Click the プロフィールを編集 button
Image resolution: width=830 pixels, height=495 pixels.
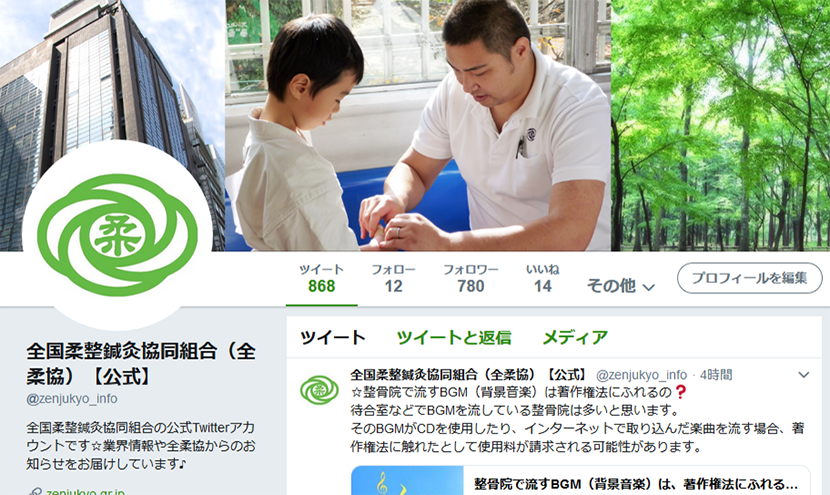750,278
